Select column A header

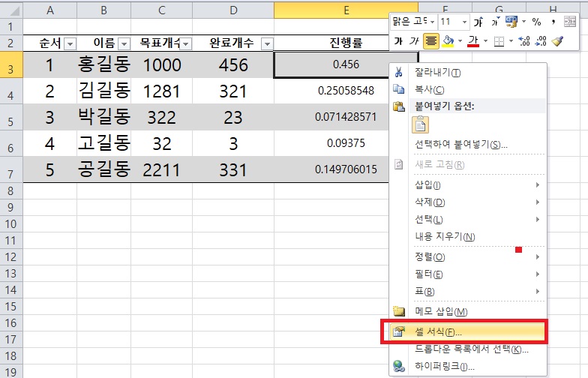pyautogui.click(x=49, y=10)
